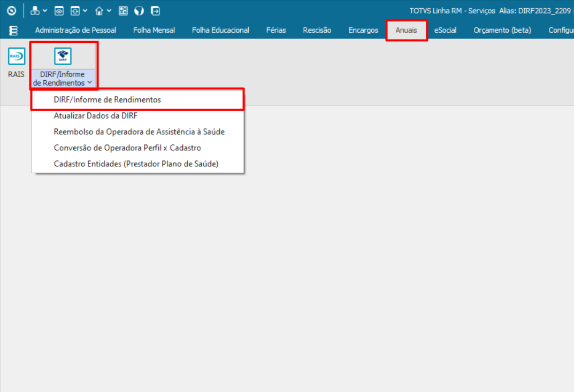Viewport: 574px width, 392px height.
Task: Expand the arrow beside the modules icon
Action: (45, 11)
